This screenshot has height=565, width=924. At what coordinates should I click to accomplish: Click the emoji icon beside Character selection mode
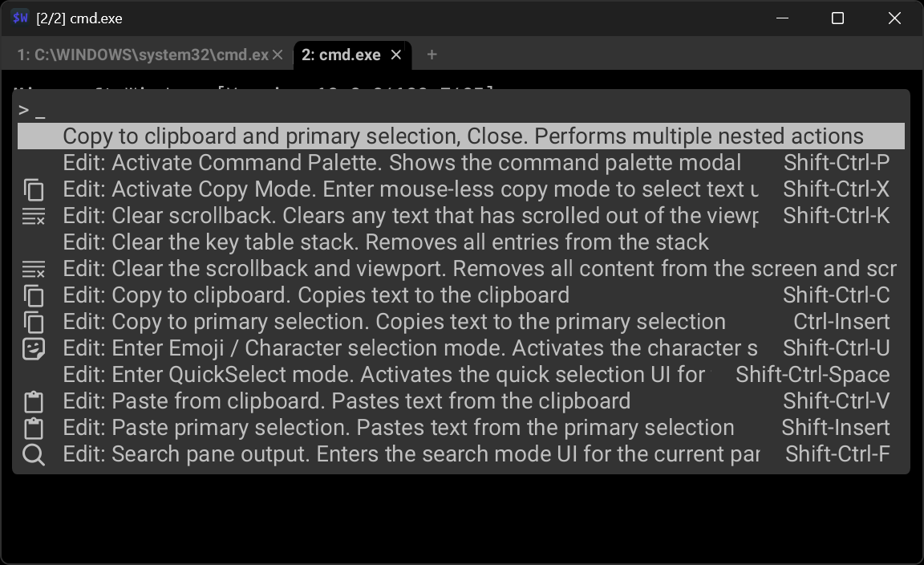(33, 349)
